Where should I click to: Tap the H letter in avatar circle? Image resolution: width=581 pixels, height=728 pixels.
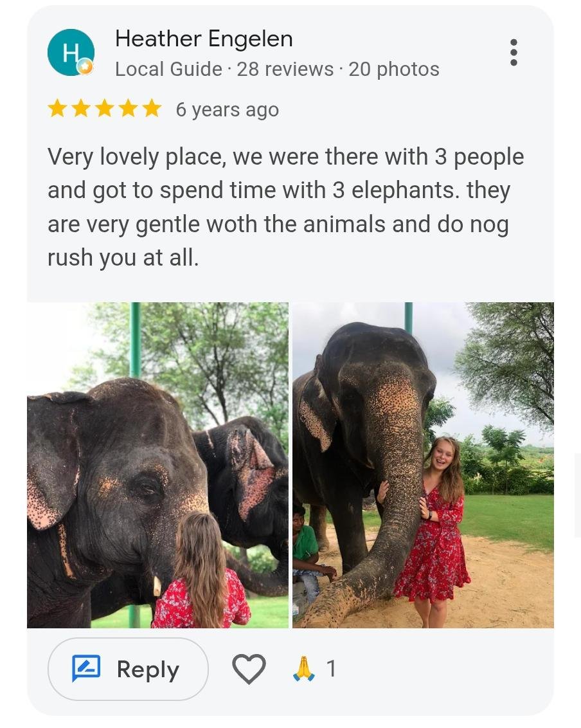70,53
